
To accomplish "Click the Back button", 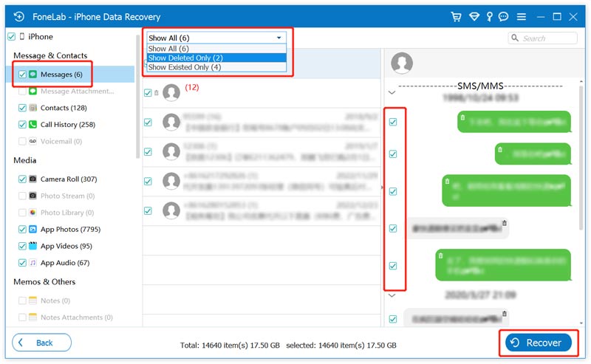I will pos(41,343).
